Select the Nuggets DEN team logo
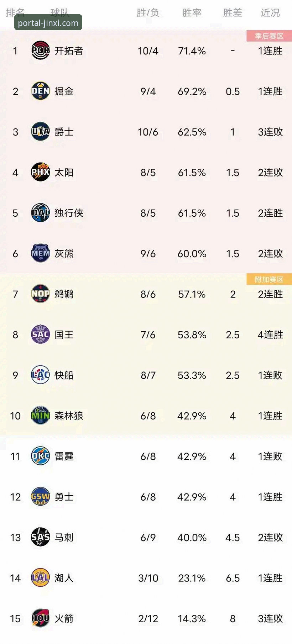The image size is (292, 644). point(40,91)
